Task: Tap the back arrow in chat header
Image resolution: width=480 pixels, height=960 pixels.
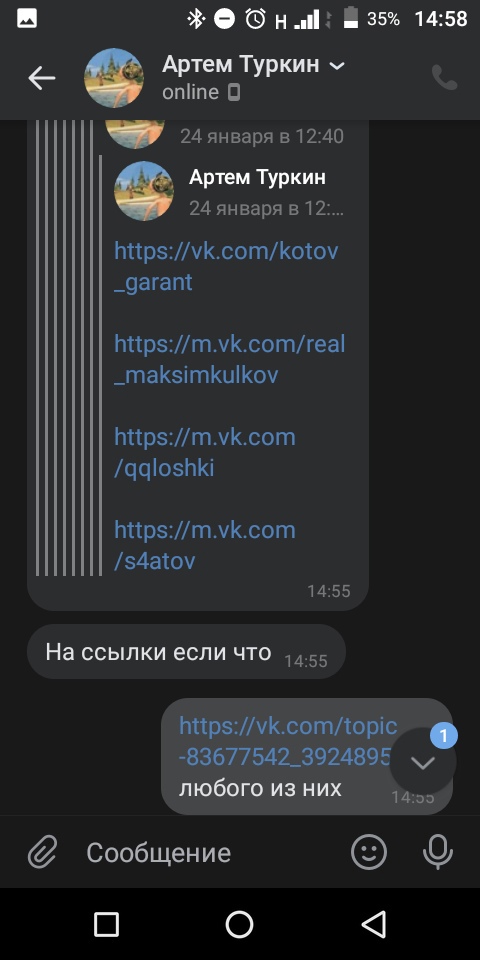Action: (x=42, y=78)
